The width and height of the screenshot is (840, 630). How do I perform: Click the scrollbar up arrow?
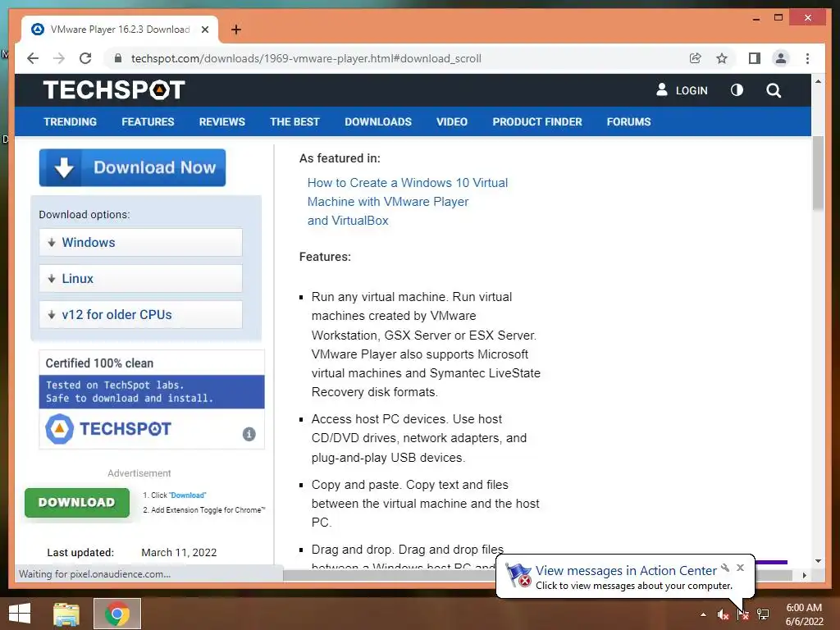pos(818,81)
